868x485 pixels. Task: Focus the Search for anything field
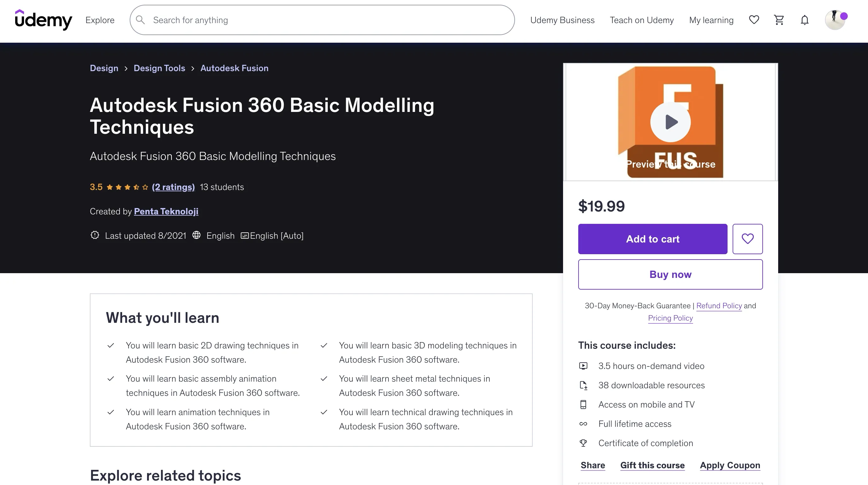pos(324,20)
